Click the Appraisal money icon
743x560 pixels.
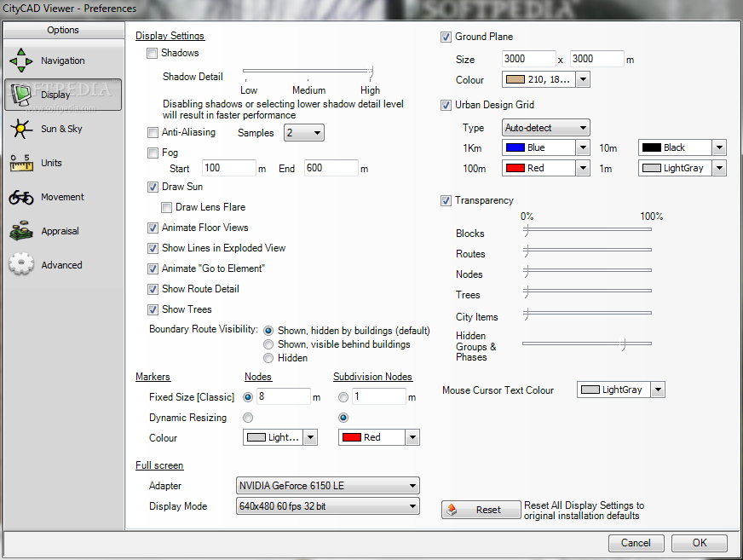click(20, 231)
